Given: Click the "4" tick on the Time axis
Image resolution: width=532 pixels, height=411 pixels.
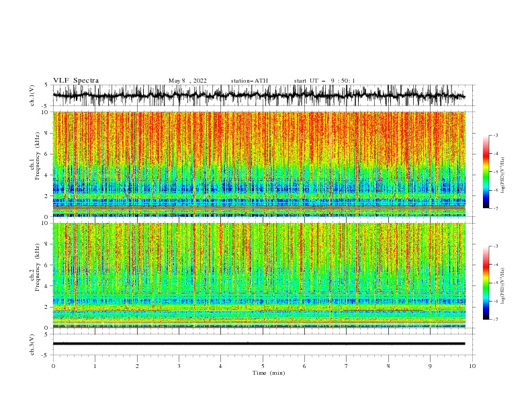Looking at the screenshot, I should point(220,366).
